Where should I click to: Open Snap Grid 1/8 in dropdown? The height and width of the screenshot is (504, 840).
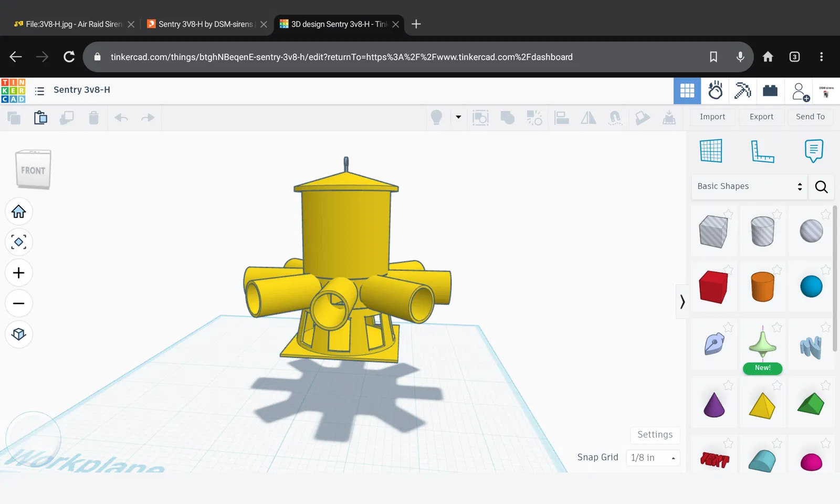click(653, 458)
